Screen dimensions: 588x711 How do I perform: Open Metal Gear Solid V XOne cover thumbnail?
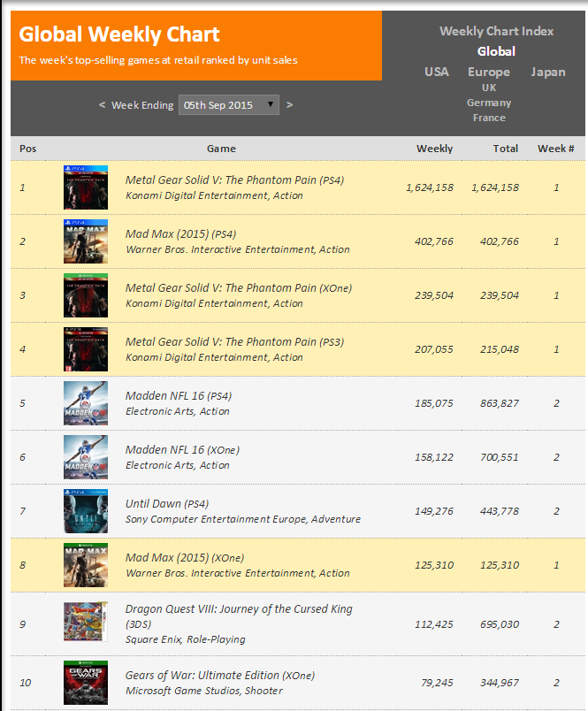tap(86, 295)
